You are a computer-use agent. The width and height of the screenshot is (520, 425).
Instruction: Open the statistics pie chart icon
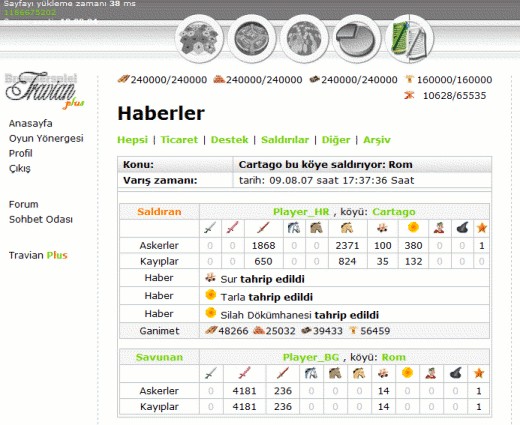coord(356,39)
